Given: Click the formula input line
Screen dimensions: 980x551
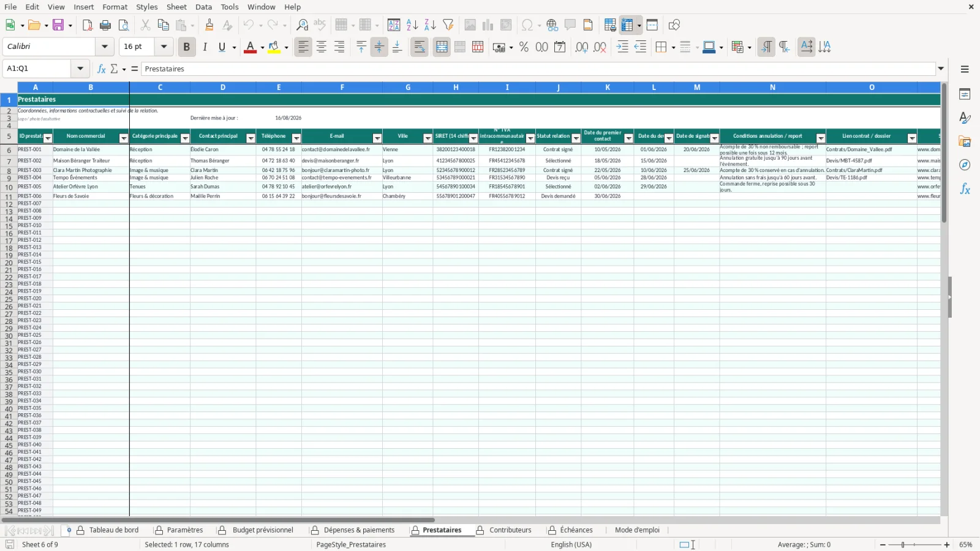Looking at the screenshot, I should [x=538, y=69].
